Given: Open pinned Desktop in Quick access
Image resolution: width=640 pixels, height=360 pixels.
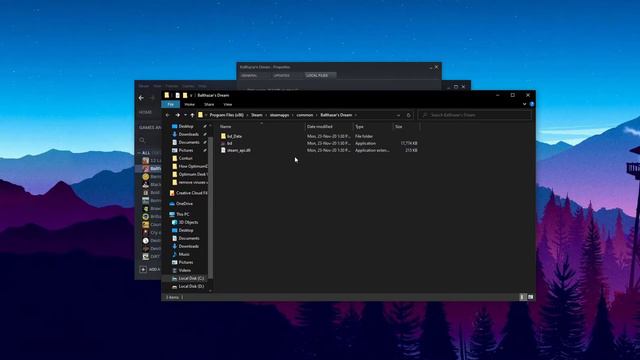Looking at the screenshot, I should (x=186, y=127).
